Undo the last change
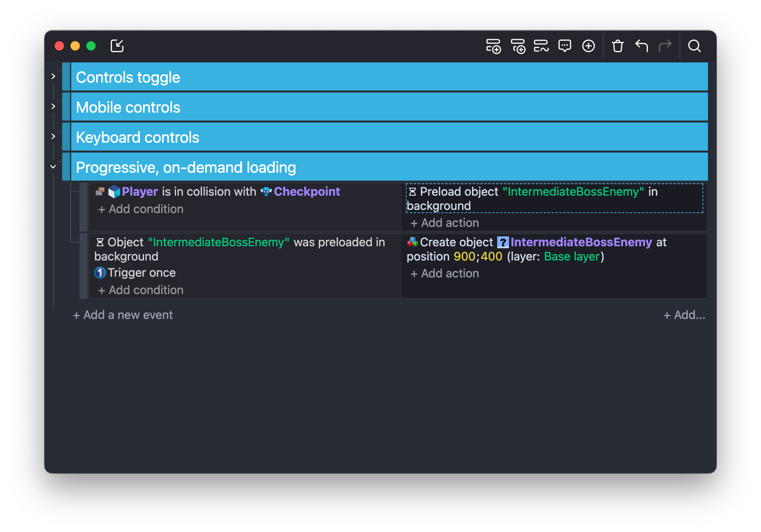761x532 pixels. tap(642, 46)
